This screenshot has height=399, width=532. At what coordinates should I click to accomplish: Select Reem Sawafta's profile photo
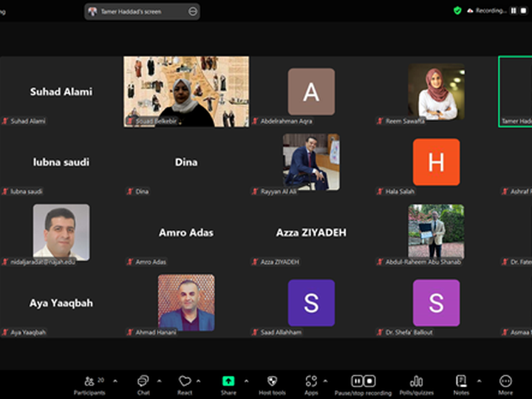click(x=437, y=92)
